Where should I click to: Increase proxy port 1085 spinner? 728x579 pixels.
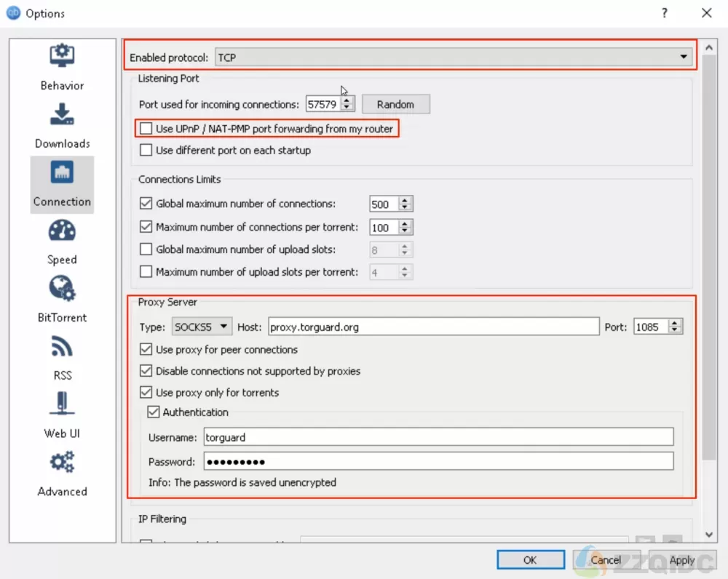(x=675, y=323)
